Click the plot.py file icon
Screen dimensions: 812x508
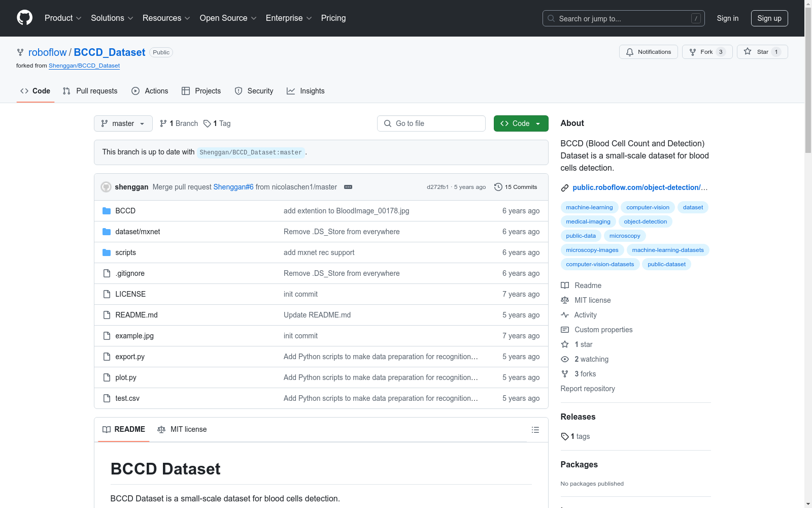[x=107, y=377]
